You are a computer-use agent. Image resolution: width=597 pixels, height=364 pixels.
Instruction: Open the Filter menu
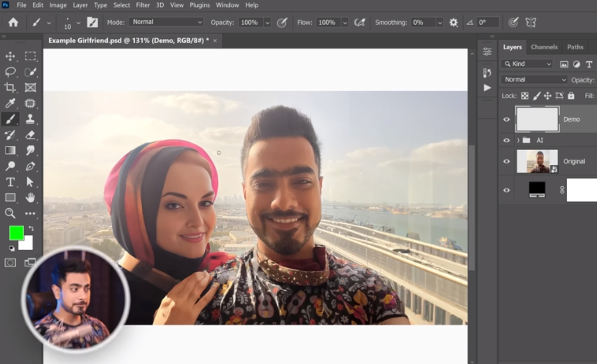(143, 5)
